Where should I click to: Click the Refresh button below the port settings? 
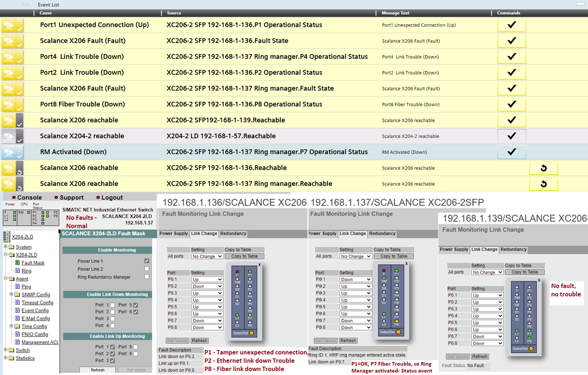tap(199, 340)
